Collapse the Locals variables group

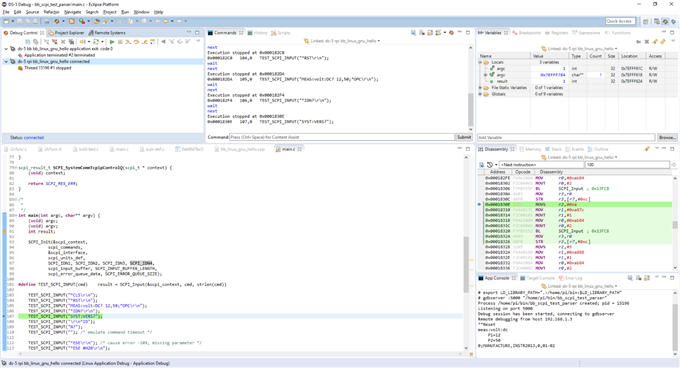480,62
